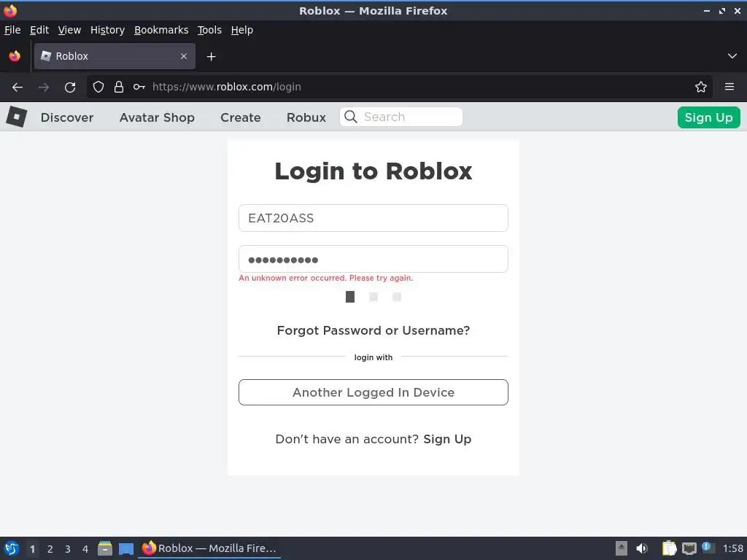Open a new tab with the plus icon

pos(211,57)
